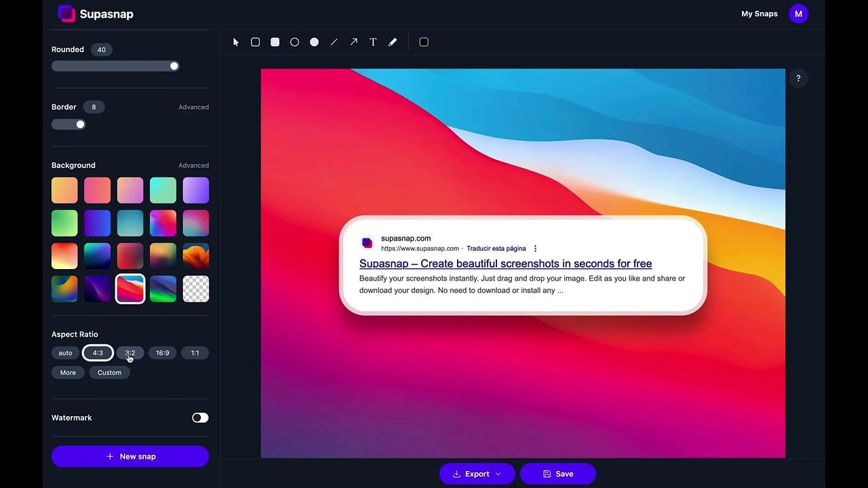Select the filled rectangle tool
This screenshot has width=868, height=488.
(275, 42)
